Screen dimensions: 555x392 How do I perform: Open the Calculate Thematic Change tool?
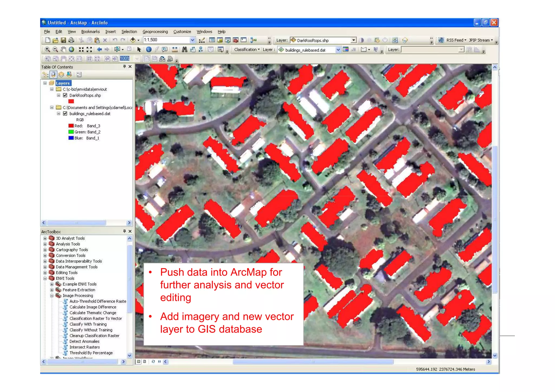pyautogui.click(x=93, y=313)
